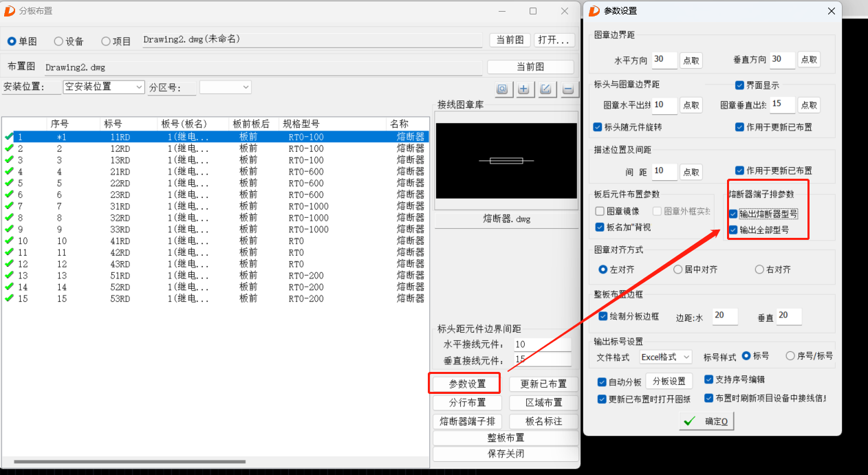The width and height of the screenshot is (868, 475).
Task: Click the 更新已布置 button
Action: 543,384
